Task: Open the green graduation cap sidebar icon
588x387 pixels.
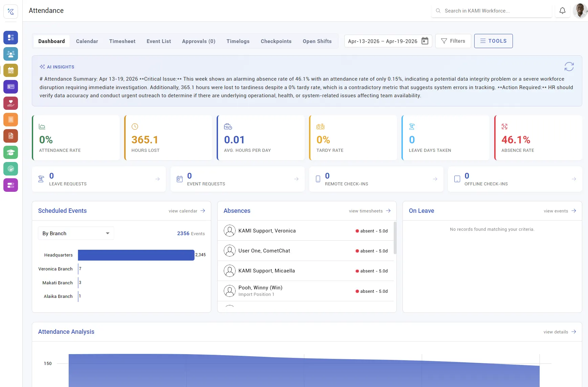Action: pos(10,152)
